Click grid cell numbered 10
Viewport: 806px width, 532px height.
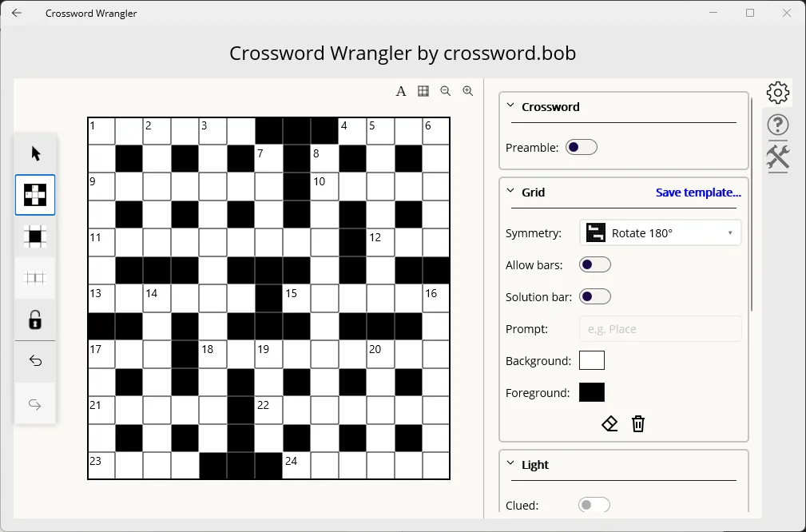pyautogui.click(x=324, y=187)
